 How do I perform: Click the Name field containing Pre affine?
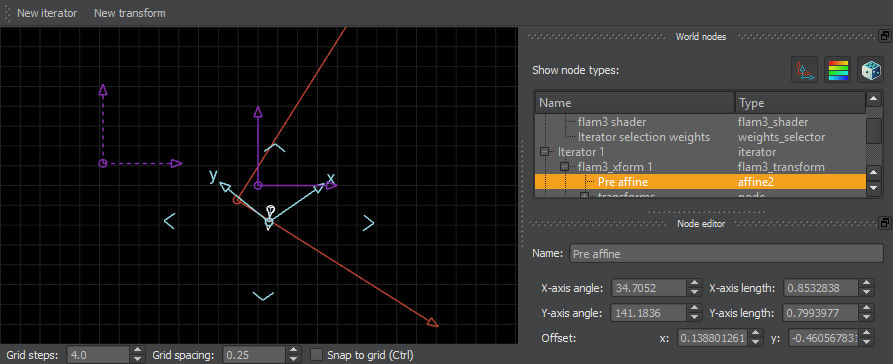(726, 253)
